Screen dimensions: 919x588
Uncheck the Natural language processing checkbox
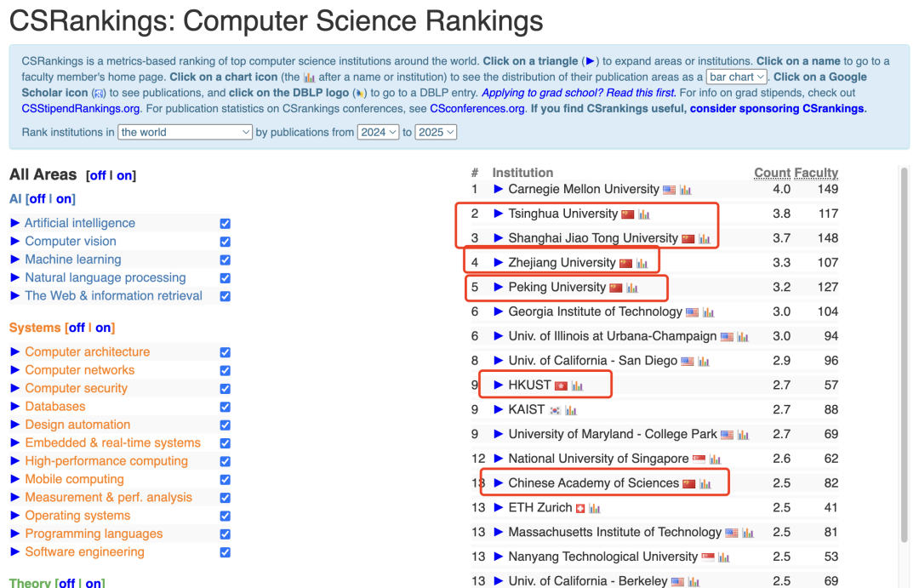click(225, 278)
